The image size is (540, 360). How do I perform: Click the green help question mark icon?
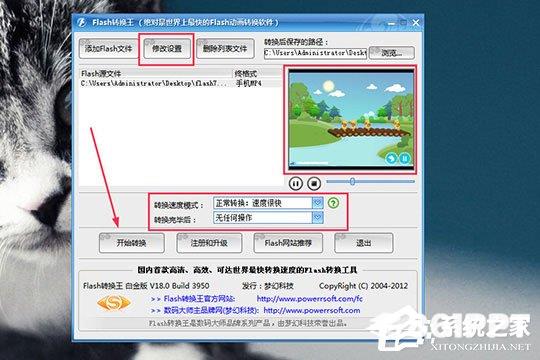click(333, 203)
